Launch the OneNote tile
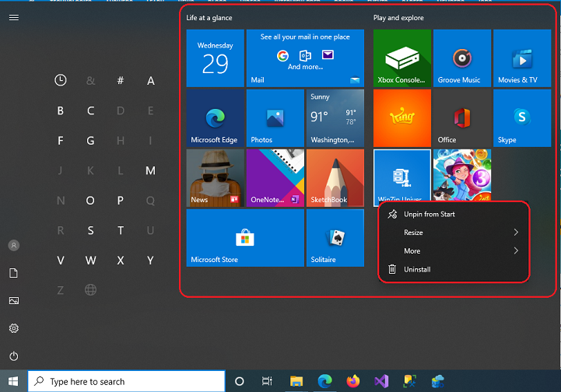Image resolution: width=561 pixels, height=392 pixels. click(275, 178)
